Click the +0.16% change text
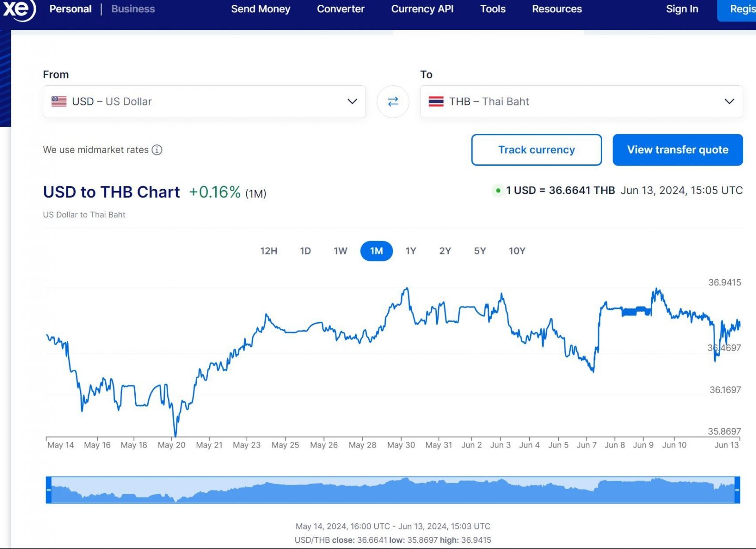 click(x=215, y=192)
